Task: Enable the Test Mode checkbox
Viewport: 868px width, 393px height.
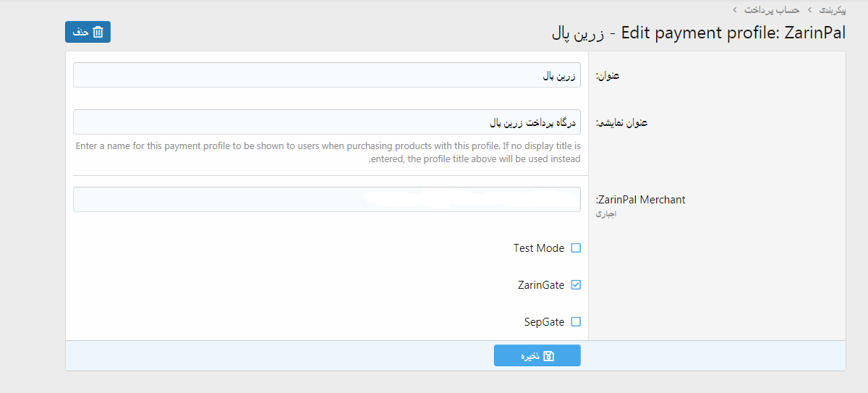Action: click(x=576, y=248)
